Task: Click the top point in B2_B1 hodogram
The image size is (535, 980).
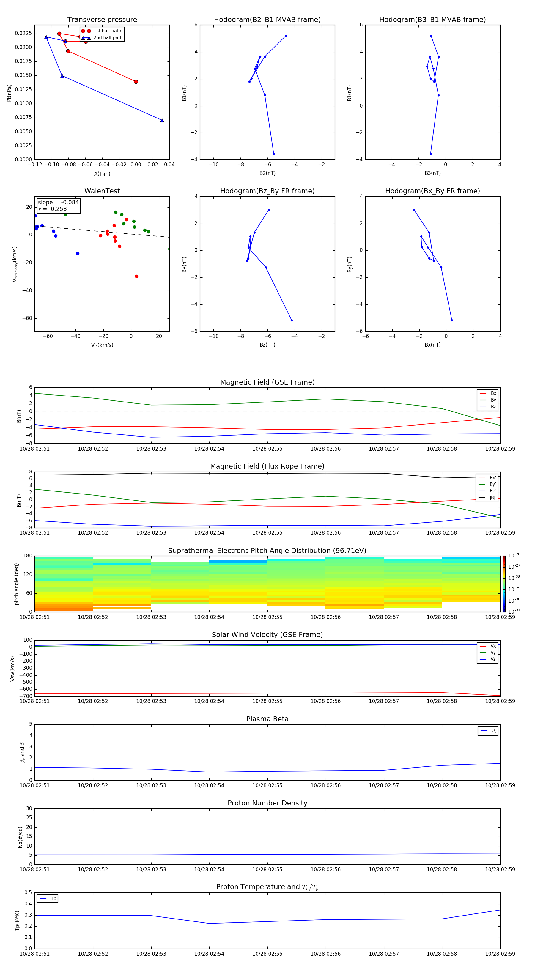Action: tap(286, 36)
